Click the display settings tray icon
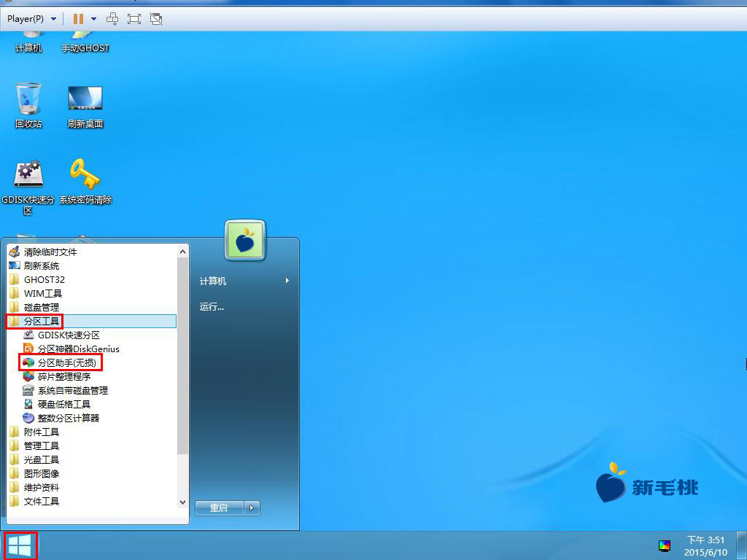The height and width of the screenshot is (560, 747). 664,545
